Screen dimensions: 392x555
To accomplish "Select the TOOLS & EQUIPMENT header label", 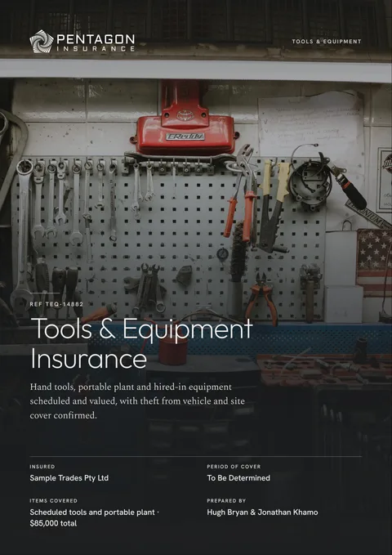I will [327, 42].
